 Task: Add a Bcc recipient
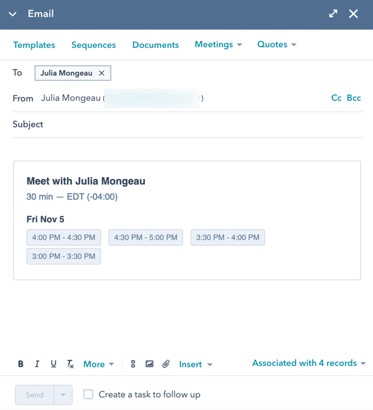pos(354,98)
